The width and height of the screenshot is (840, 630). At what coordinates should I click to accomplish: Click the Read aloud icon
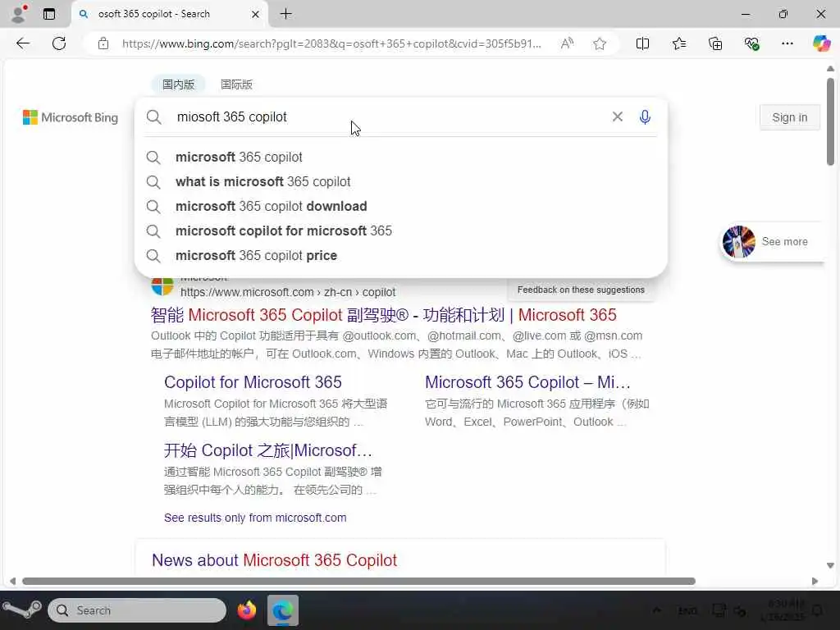pyautogui.click(x=567, y=43)
